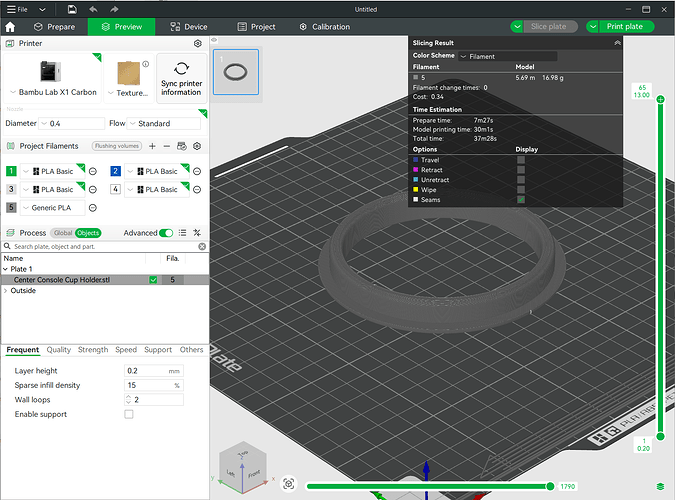Collapse the Slicing Result panel
This screenshot has width=675, height=500.
617,43
